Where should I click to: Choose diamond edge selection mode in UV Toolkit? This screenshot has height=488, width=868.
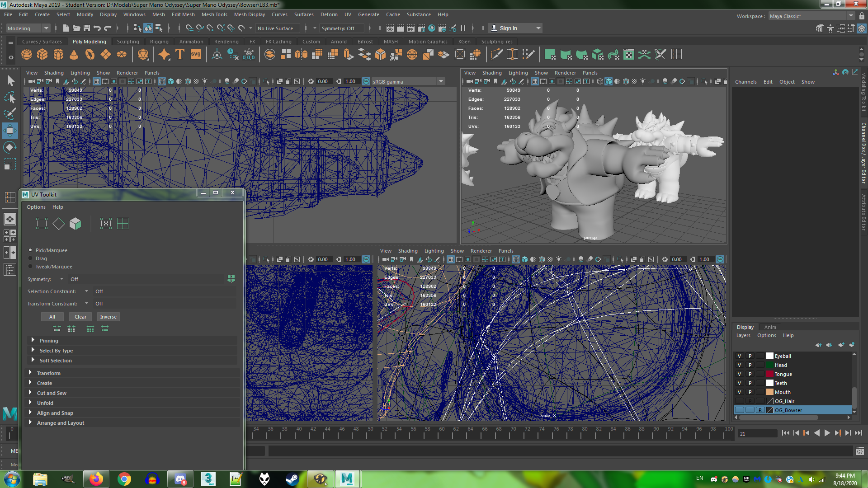point(59,224)
